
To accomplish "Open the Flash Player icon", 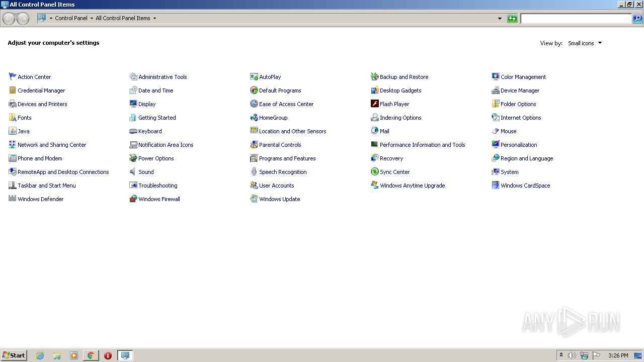I will (375, 104).
